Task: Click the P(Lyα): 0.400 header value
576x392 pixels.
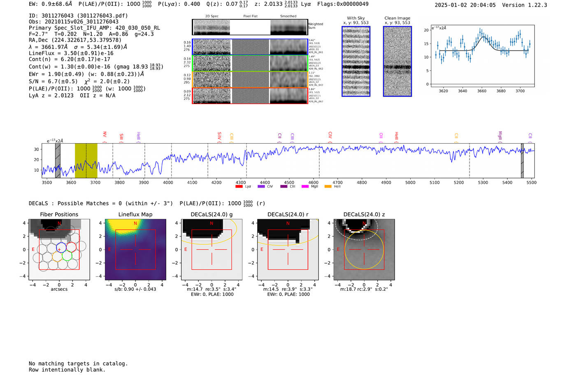Action: click(x=179, y=4)
